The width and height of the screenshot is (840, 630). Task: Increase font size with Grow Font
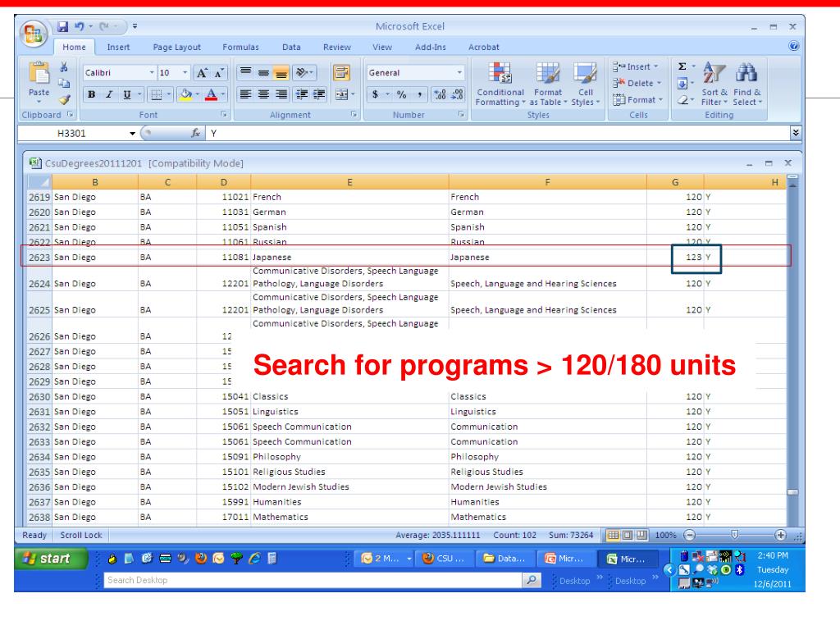[202, 73]
